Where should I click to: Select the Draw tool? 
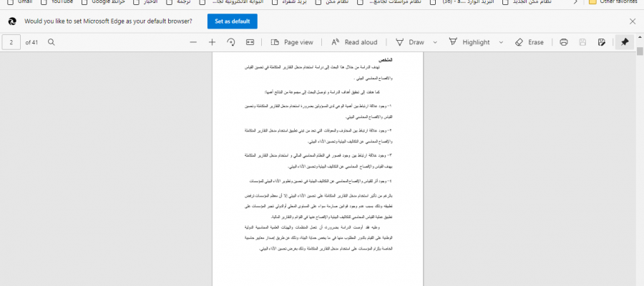409,42
